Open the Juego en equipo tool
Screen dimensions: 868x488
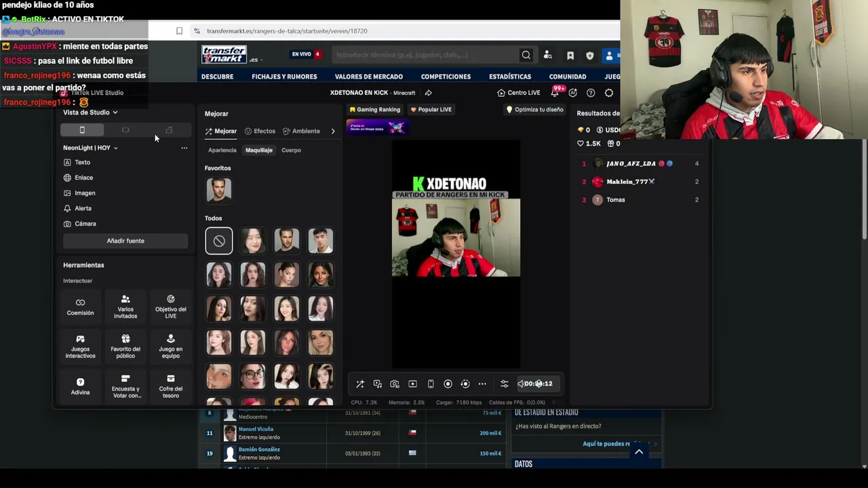pyautogui.click(x=171, y=346)
